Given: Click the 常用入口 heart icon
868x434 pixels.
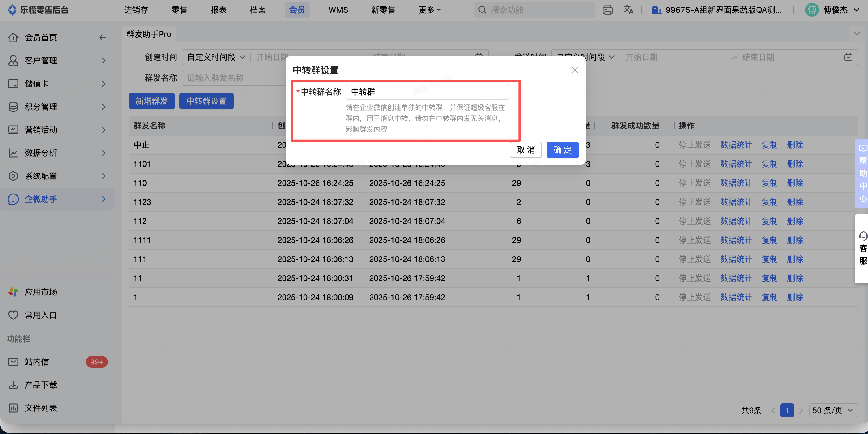Looking at the screenshot, I should (13, 315).
